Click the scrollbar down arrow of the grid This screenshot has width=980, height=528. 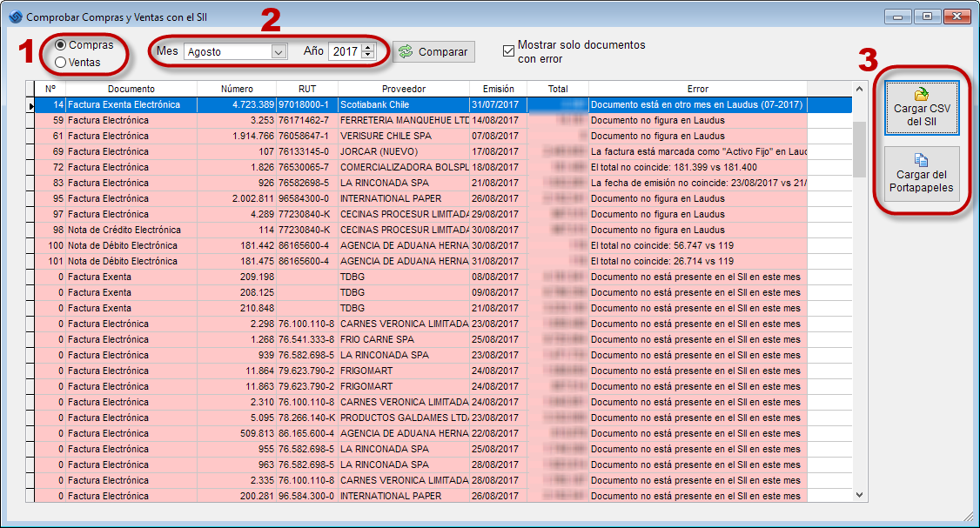click(859, 495)
